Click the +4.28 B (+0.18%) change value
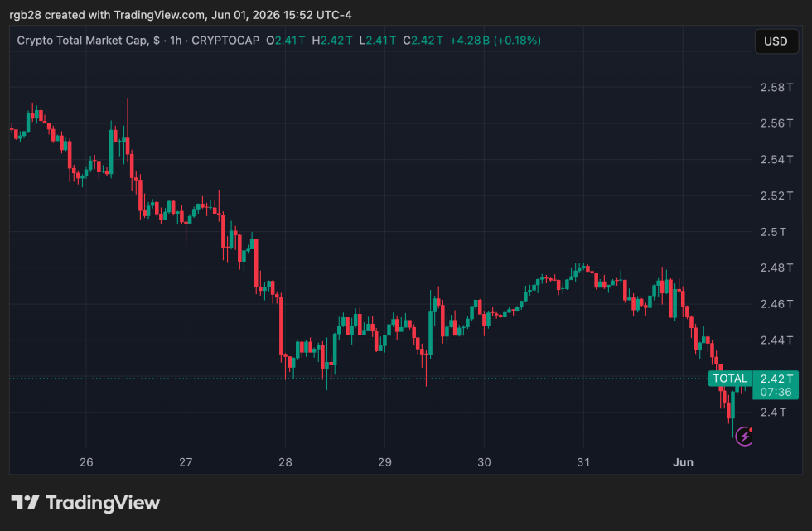Screen dimensions: 812x531 point(495,41)
